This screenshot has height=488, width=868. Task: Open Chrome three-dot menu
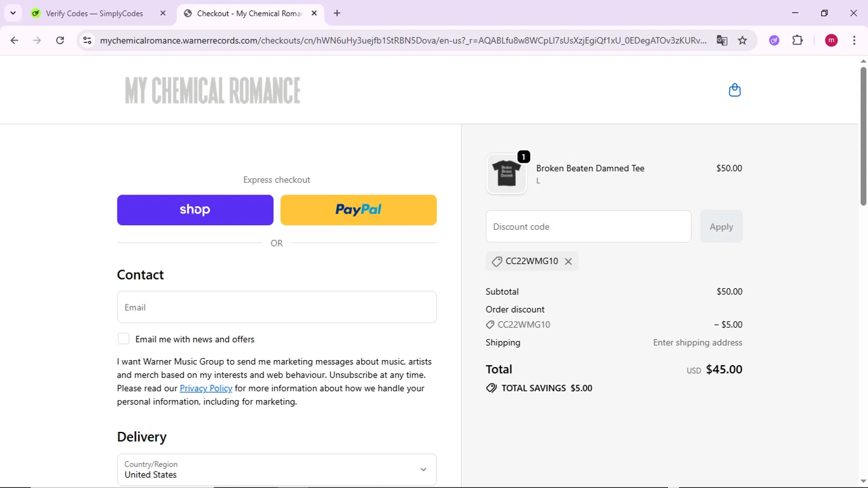tap(854, 41)
